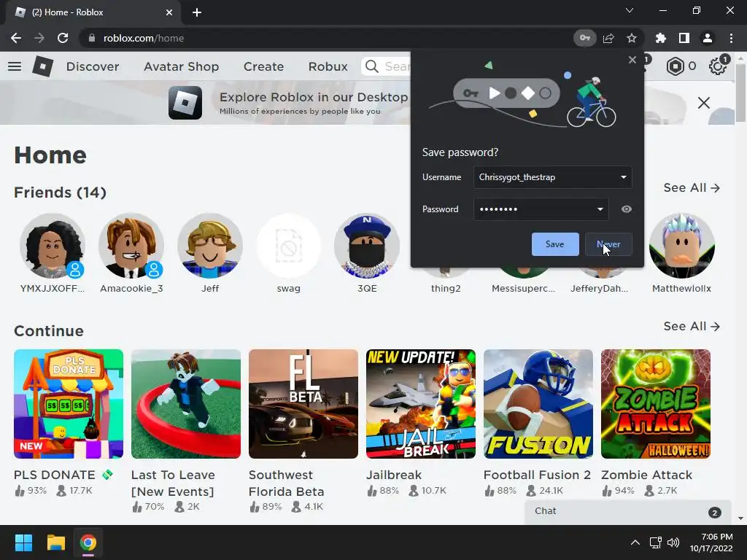Bookmark this page with the star icon
The image size is (747, 560).
632,38
